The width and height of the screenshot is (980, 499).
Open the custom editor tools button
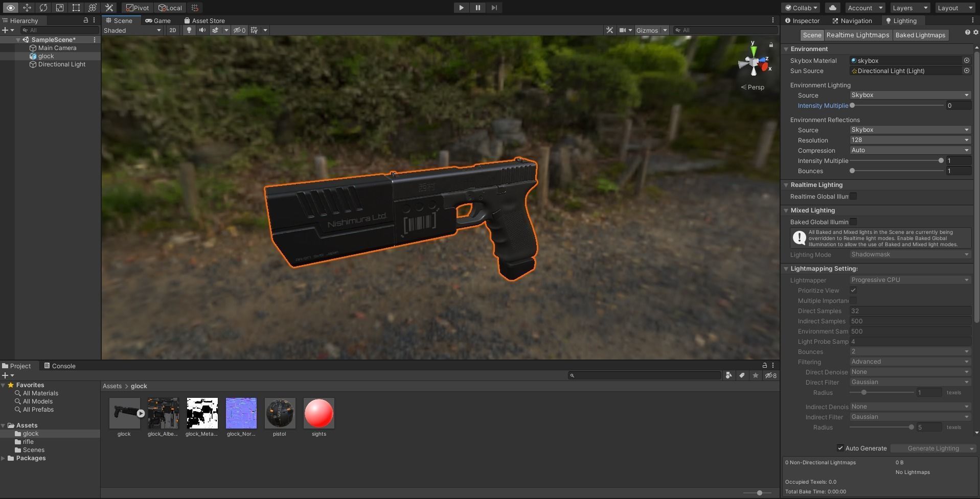click(109, 8)
